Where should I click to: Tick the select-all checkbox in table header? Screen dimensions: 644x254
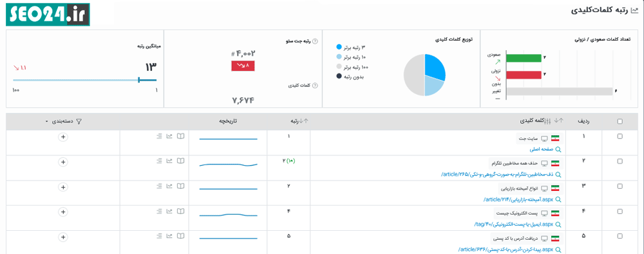pos(620,121)
